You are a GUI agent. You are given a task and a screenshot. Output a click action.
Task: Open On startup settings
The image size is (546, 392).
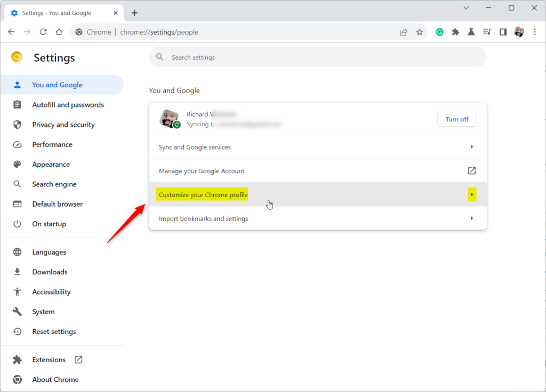pos(62,224)
